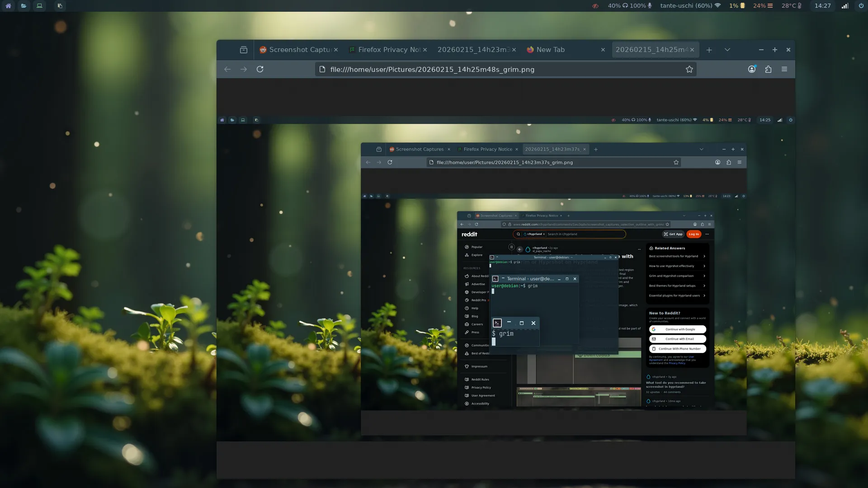Toggle audio mute at 40% headphone indicator
This screenshot has width=868, height=488.
pos(618,6)
